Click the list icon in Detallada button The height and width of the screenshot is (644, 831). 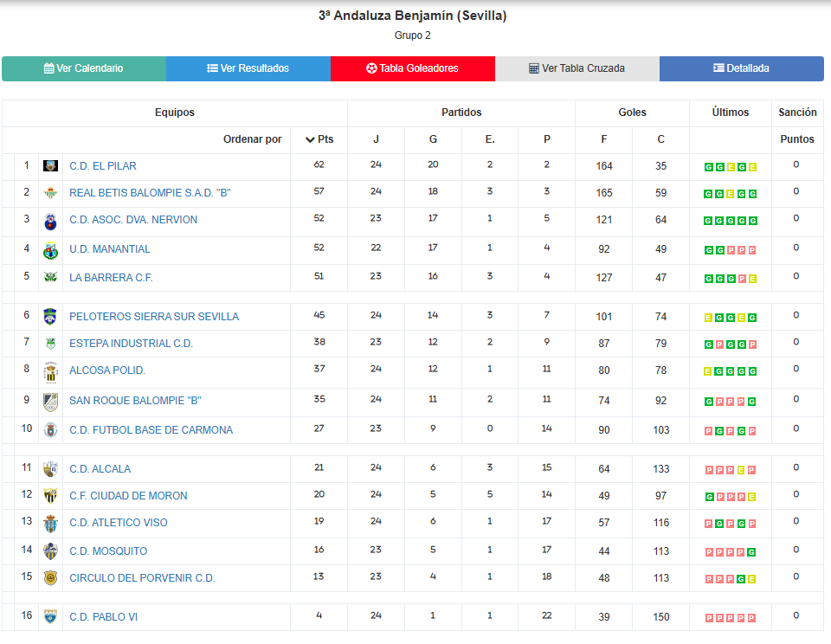(x=718, y=68)
